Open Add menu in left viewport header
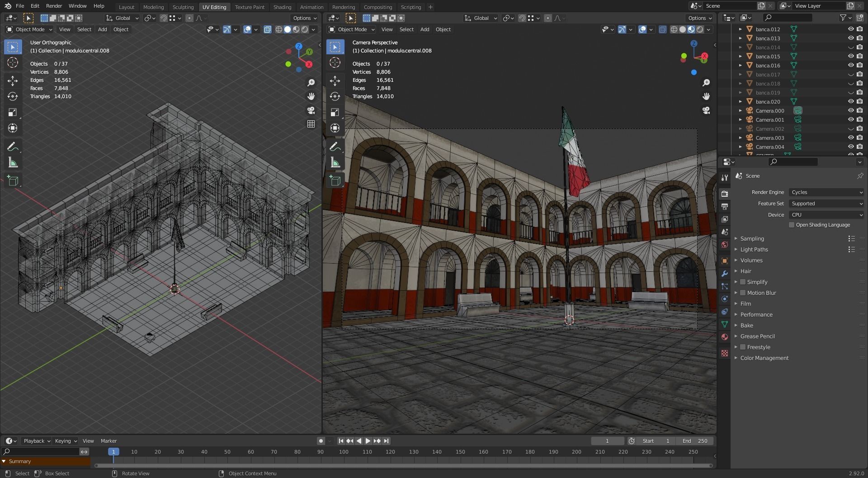Image resolution: width=868 pixels, height=478 pixels. (x=103, y=29)
